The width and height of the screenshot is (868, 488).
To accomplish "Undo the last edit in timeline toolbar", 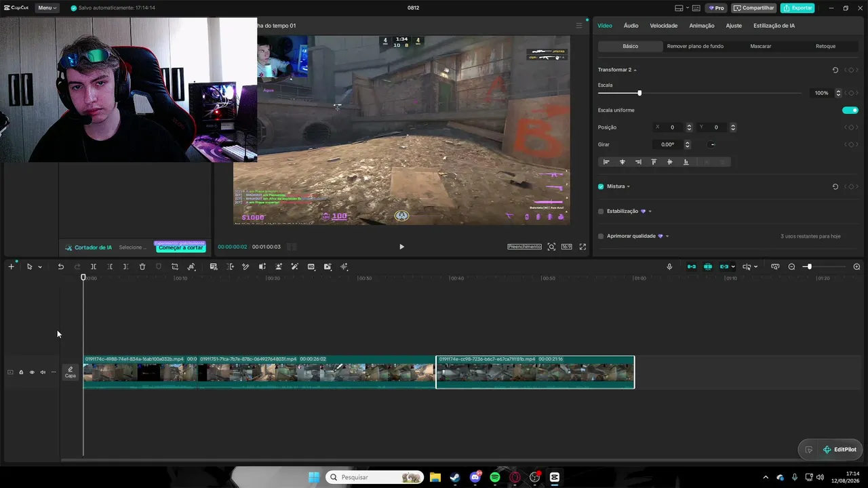I will point(60,267).
